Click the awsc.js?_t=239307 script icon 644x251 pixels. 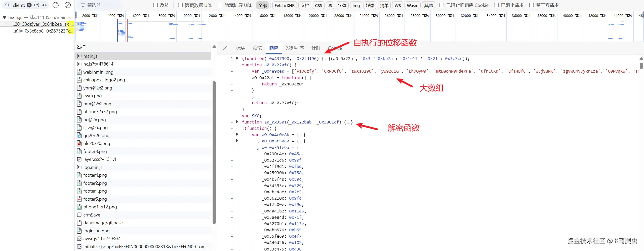pyautogui.click(x=79, y=239)
